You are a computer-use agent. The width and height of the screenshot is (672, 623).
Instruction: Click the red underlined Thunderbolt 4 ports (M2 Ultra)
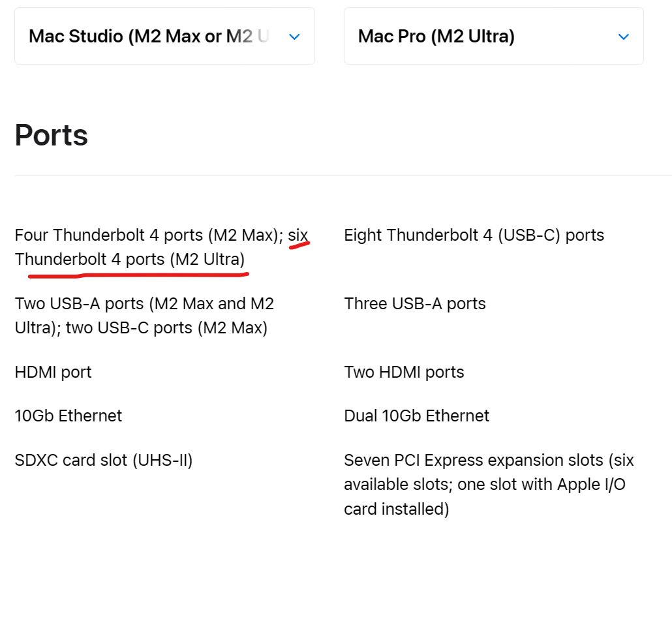click(x=129, y=260)
